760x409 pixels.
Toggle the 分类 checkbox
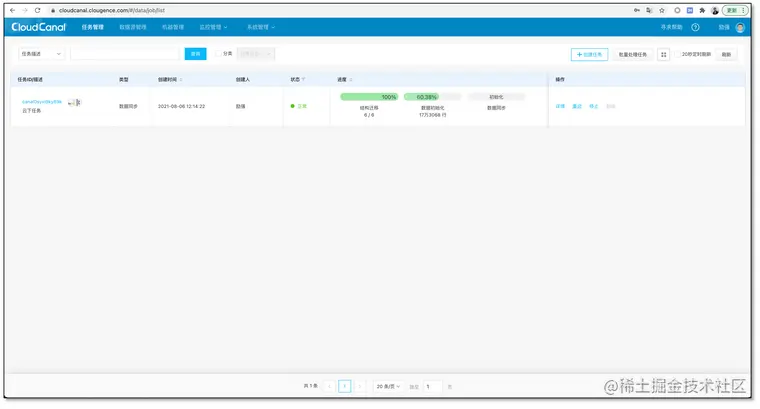[x=218, y=54]
